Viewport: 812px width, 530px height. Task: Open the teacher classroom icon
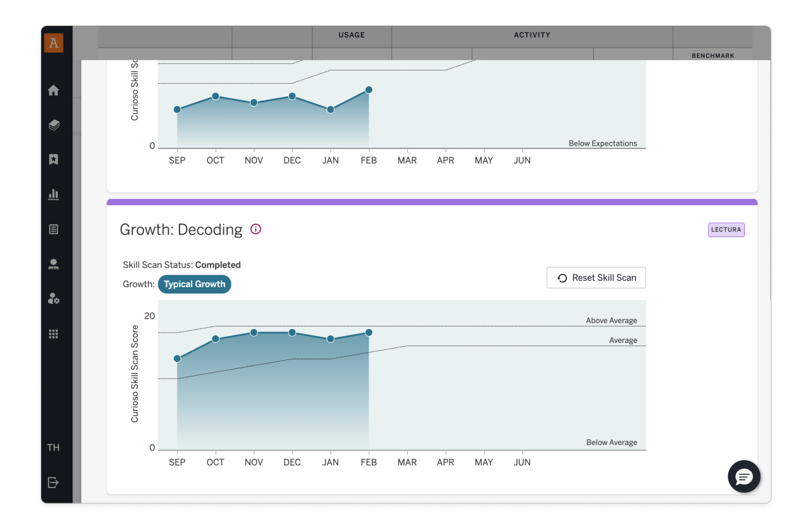tap(54, 264)
